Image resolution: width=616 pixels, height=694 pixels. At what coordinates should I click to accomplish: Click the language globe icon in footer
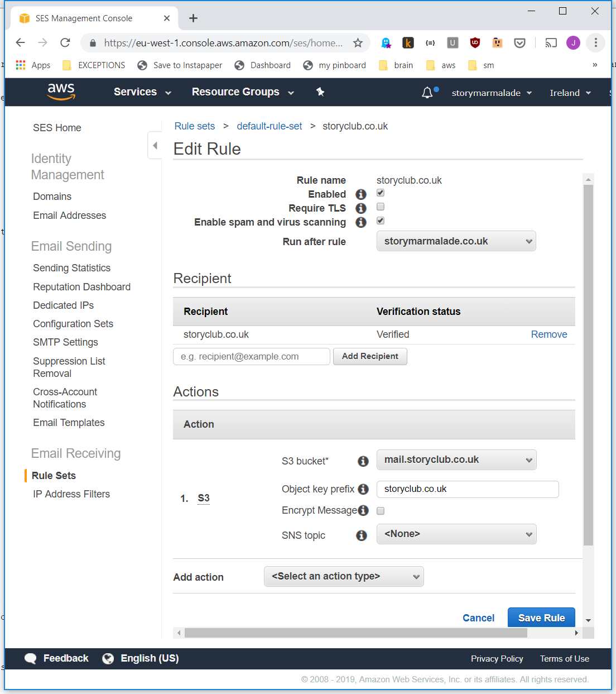click(108, 658)
